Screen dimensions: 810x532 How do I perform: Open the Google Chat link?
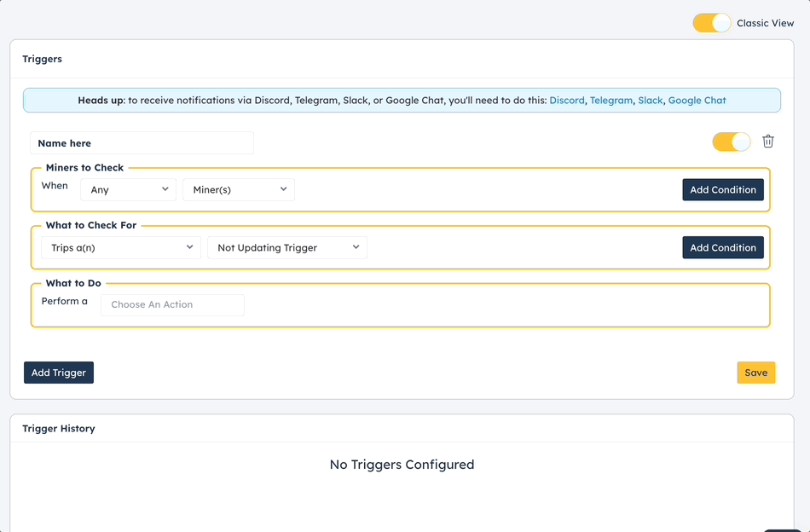pos(697,101)
